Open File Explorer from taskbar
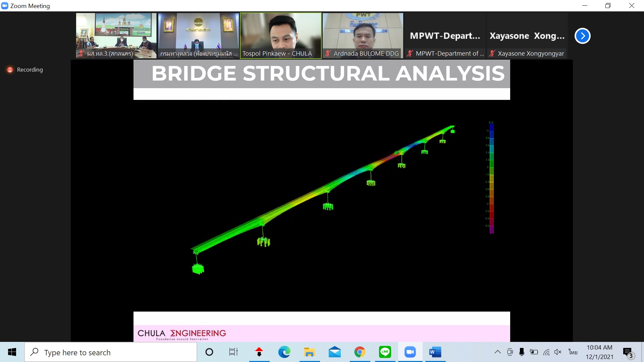The width and height of the screenshot is (644, 362). tap(309, 352)
